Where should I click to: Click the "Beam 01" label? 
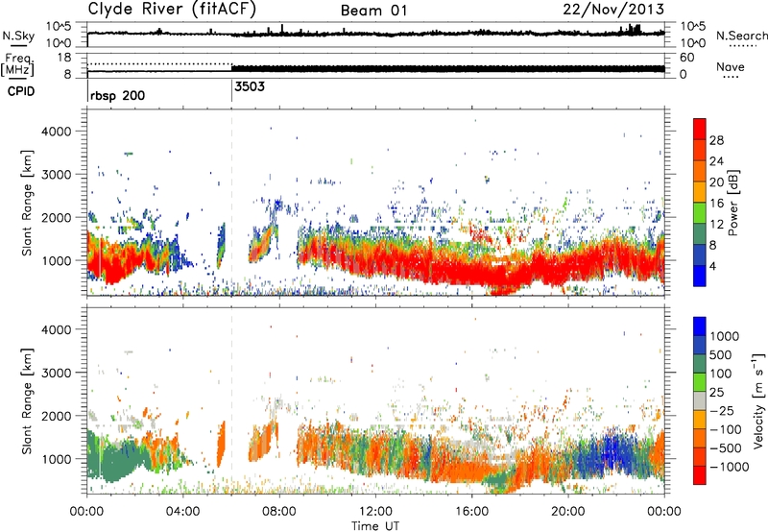pyautogui.click(x=373, y=11)
